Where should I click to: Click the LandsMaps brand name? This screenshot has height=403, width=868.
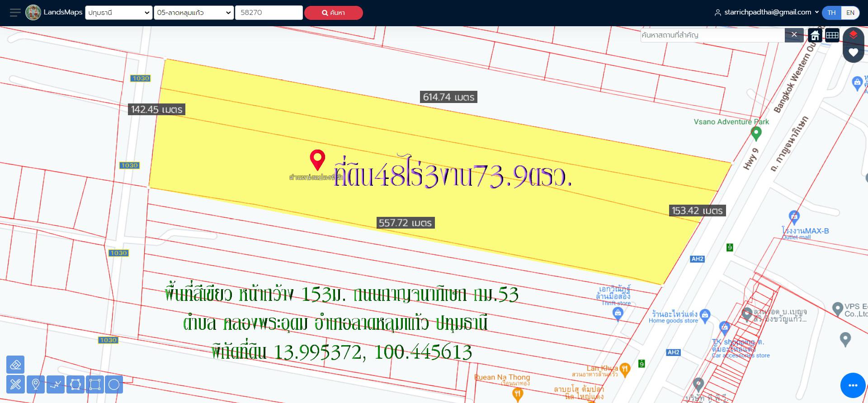[x=63, y=12]
